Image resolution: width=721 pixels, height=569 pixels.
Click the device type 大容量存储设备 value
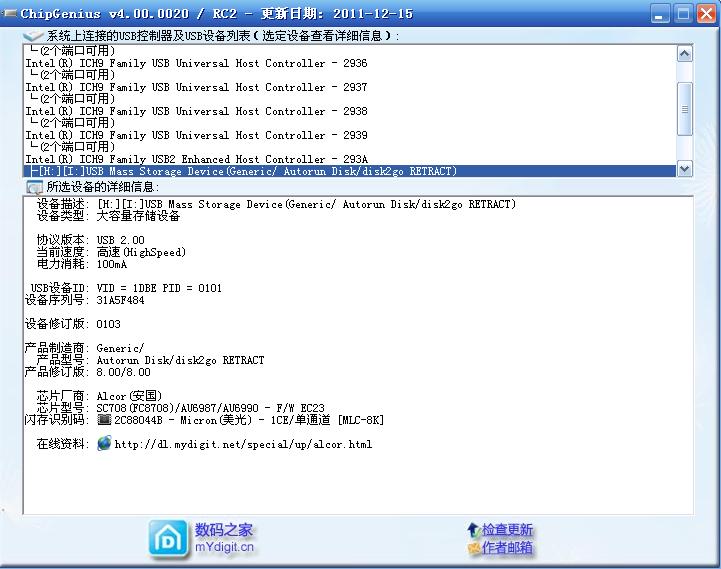point(138,216)
